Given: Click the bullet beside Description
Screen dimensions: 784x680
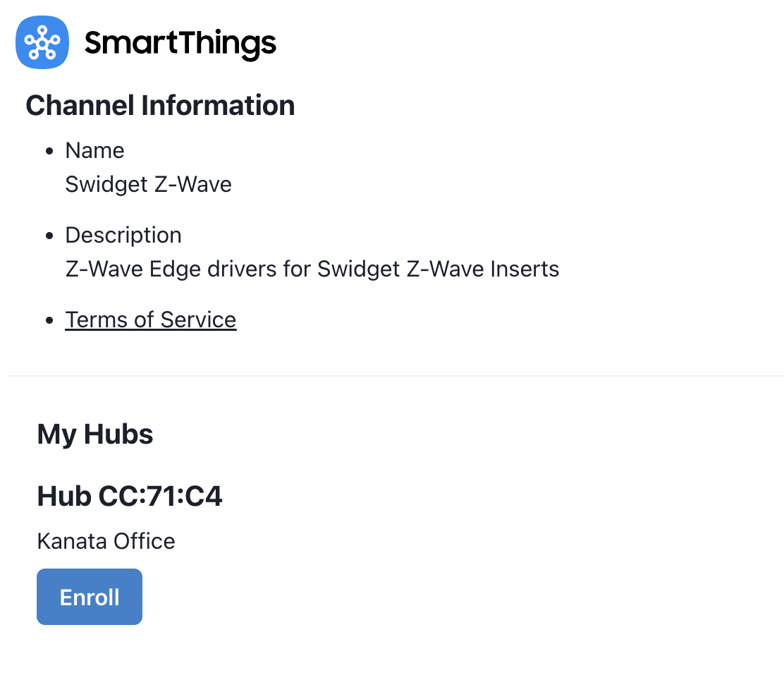Looking at the screenshot, I should point(49,236).
